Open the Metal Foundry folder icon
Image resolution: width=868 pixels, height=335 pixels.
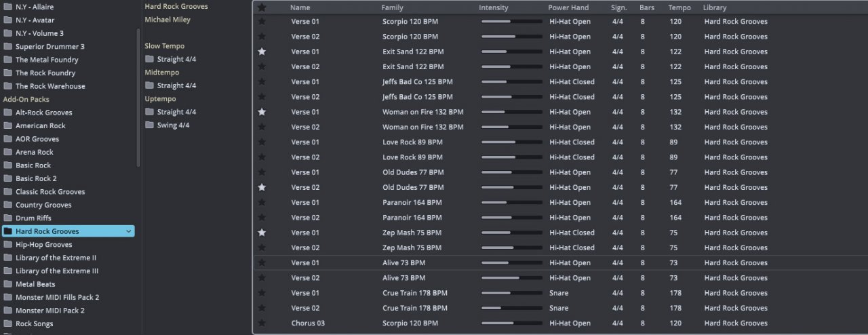pyautogui.click(x=8, y=60)
